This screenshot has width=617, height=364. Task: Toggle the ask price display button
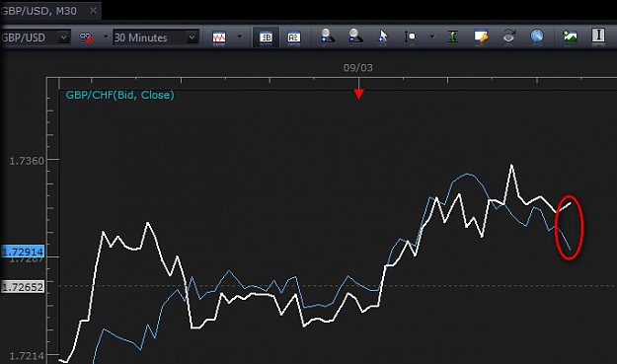point(293,37)
